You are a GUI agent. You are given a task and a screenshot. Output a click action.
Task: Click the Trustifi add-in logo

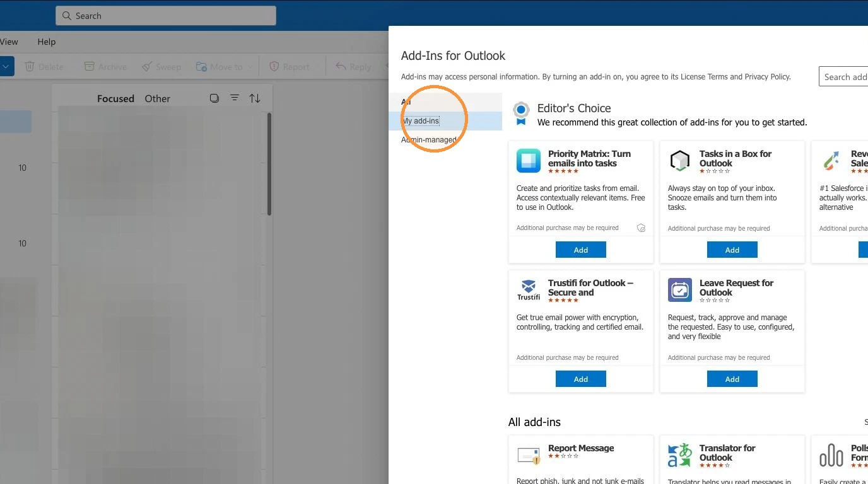tap(529, 290)
